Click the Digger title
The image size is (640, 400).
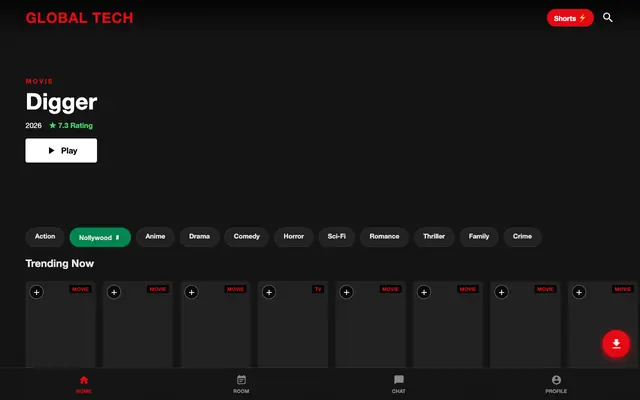61,102
